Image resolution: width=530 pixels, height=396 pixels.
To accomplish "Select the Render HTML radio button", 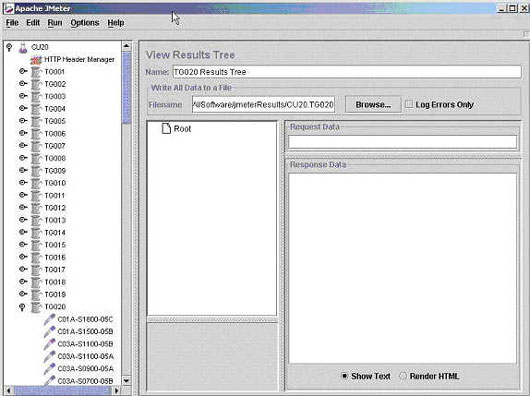I will click(403, 376).
